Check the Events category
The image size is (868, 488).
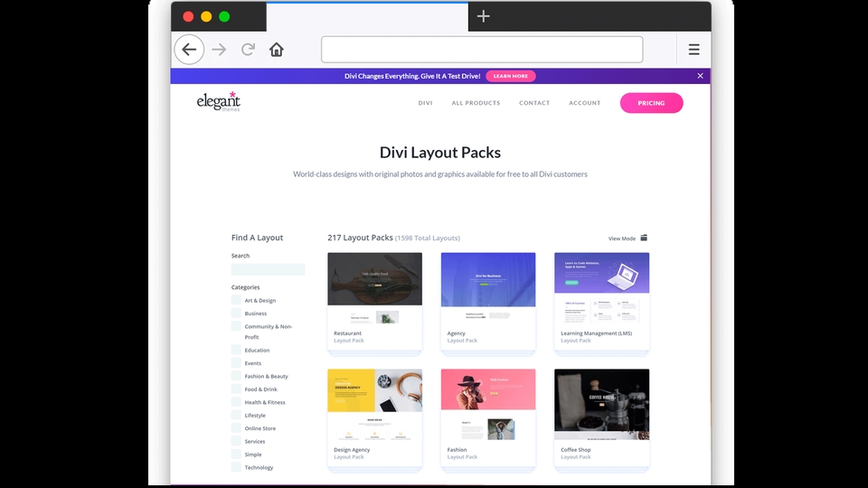point(236,363)
